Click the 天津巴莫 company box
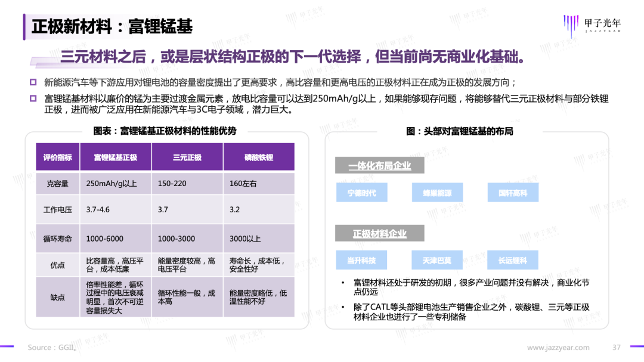Viewport: 644px width, 362px height. click(437, 260)
